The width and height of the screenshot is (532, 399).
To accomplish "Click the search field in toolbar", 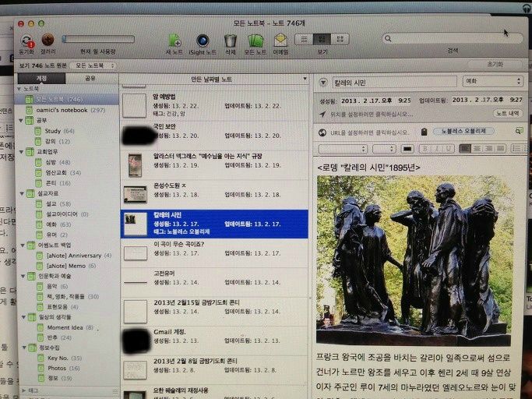I will (x=453, y=38).
